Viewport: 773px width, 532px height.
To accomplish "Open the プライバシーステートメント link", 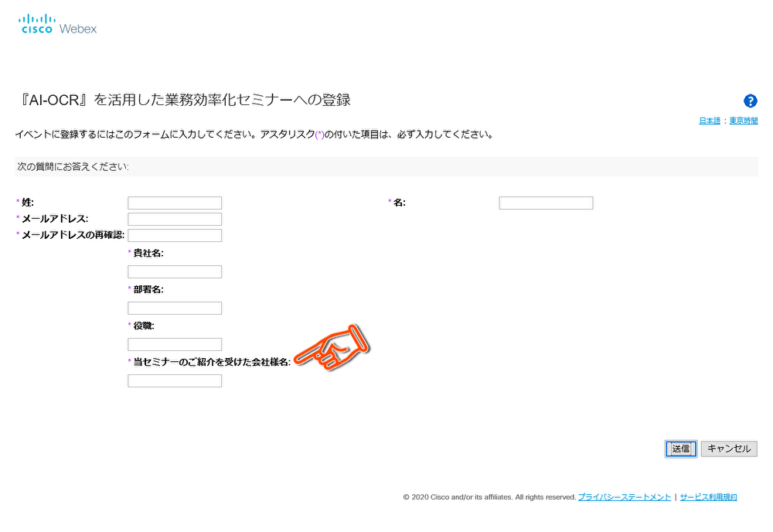I will pos(625,497).
